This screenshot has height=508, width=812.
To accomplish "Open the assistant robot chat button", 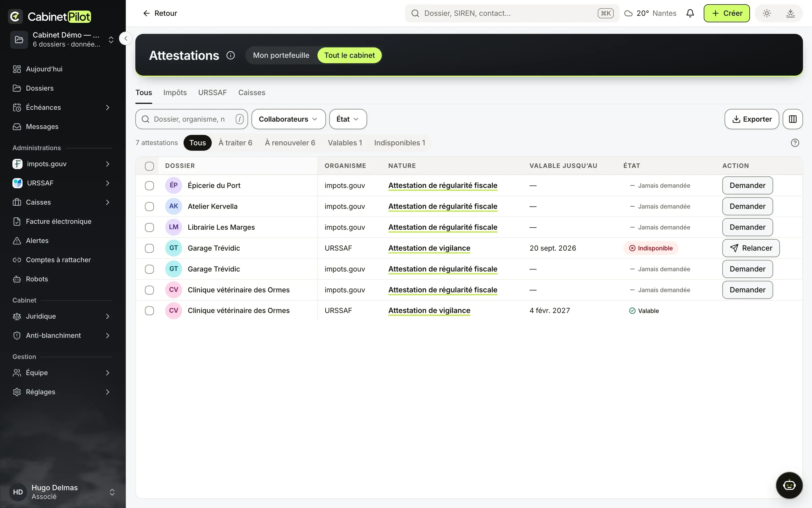I will 789,485.
